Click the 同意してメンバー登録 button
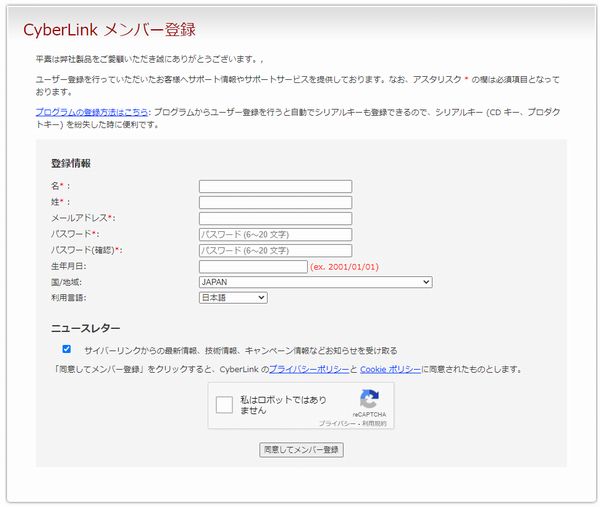This screenshot has width=600, height=507. (x=301, y=450)
